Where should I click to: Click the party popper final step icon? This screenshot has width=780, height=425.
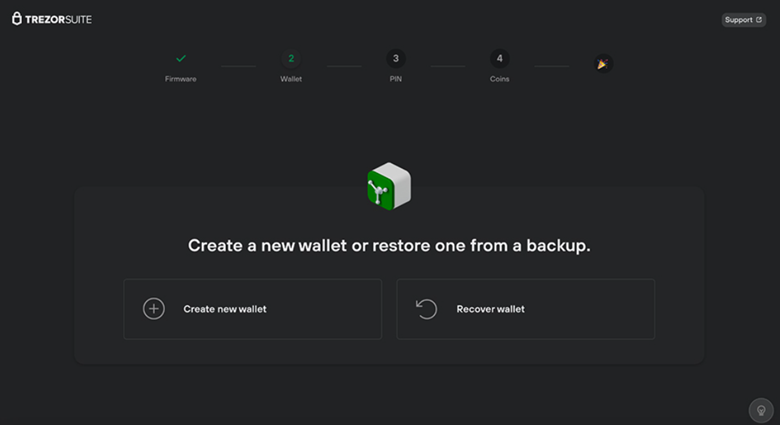pos(602,64)
